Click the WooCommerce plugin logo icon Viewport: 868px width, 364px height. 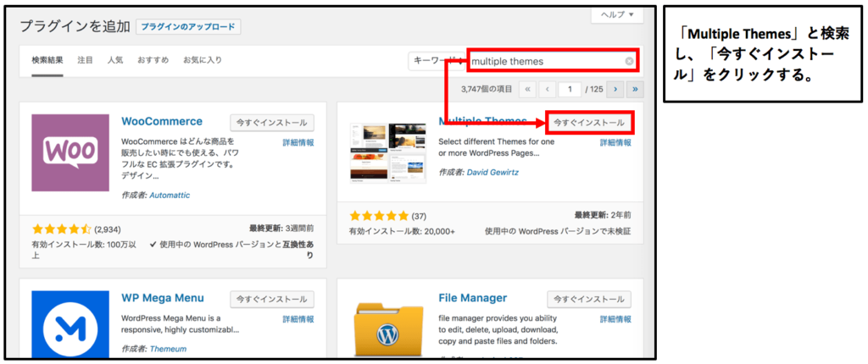click(70, 152)
